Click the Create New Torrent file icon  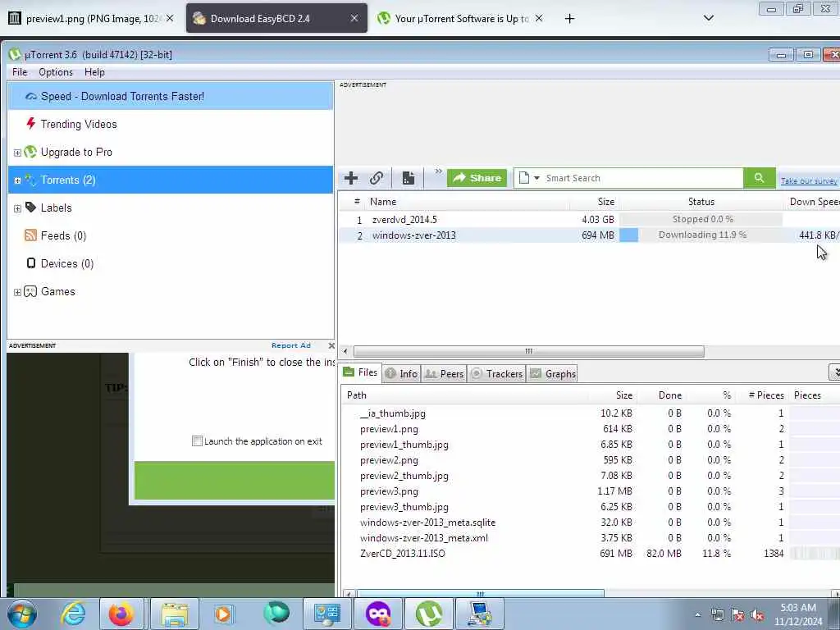pyautogui.click(x=409, y=178)
